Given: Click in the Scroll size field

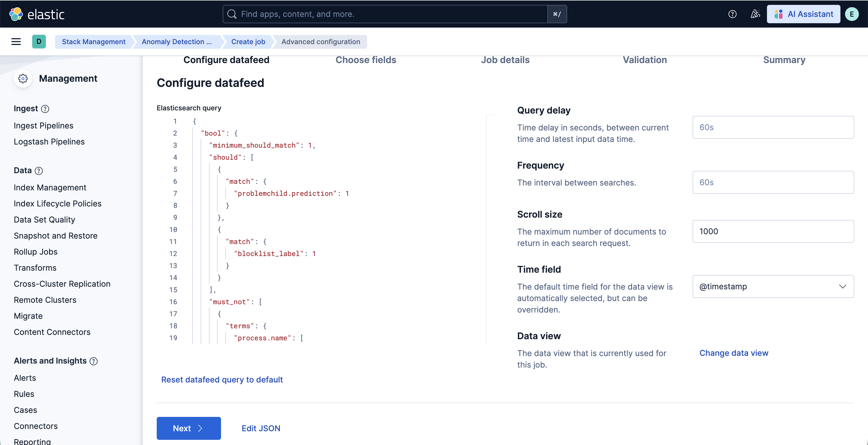Looking at the screenshot, I should tap(773, 231).
